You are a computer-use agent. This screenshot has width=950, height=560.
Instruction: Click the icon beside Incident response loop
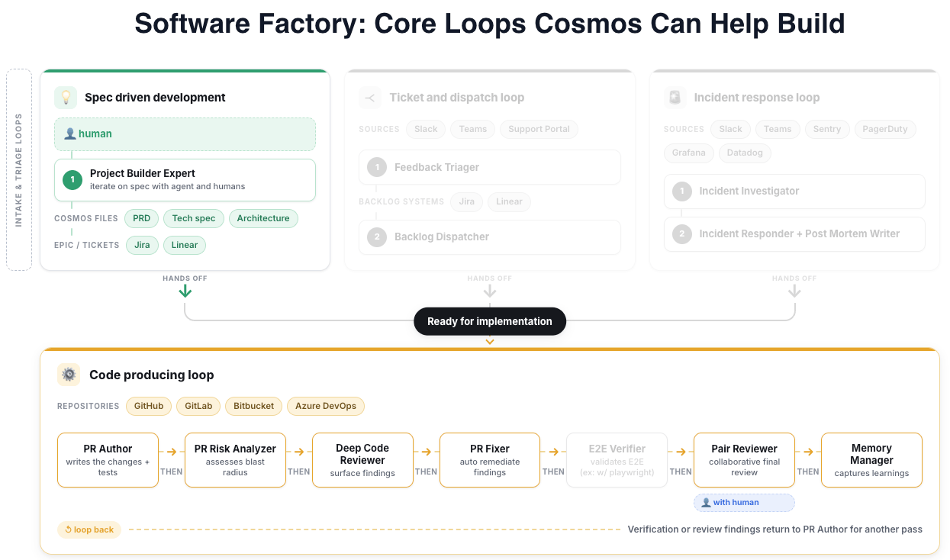click(x=675, y=98)
